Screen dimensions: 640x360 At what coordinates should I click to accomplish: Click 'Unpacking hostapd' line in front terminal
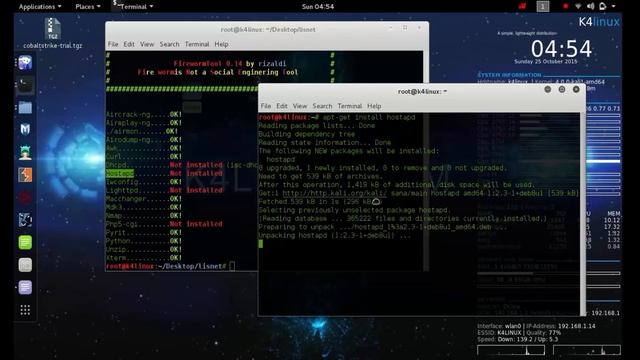pyautogui.click(x=334, y=236)
